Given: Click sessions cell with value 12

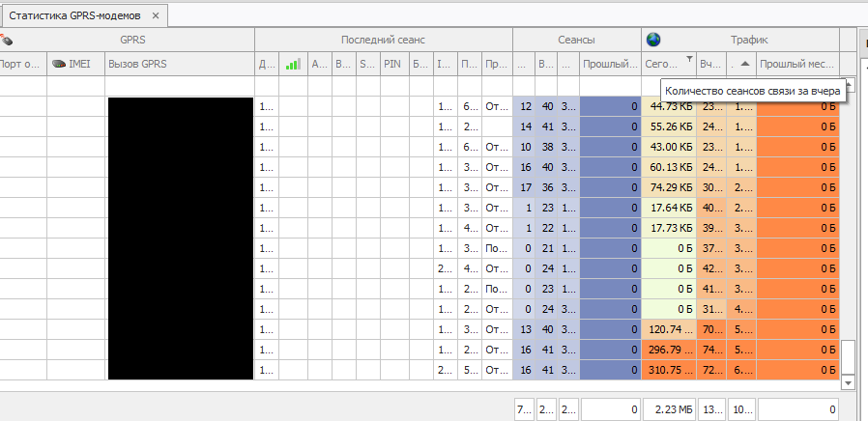Looking at the screenshot, I should 524,106.
